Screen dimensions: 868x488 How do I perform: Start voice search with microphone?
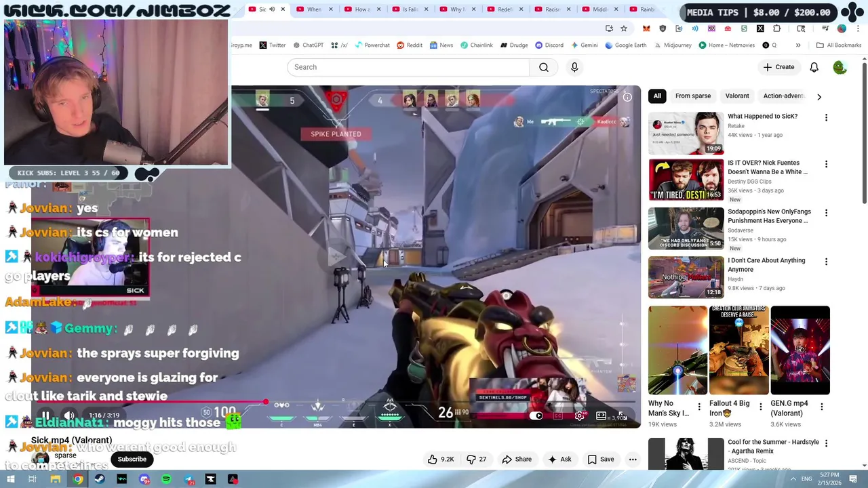coord(574,67)
